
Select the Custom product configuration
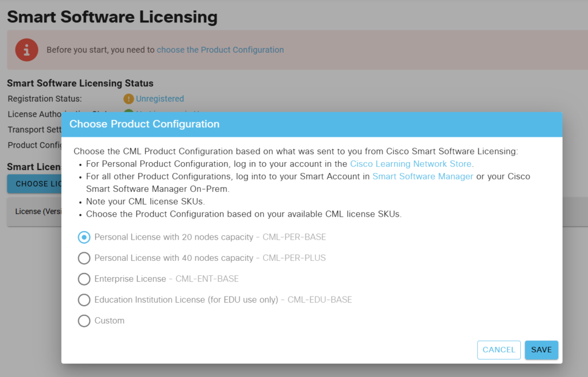pos(84,321)
